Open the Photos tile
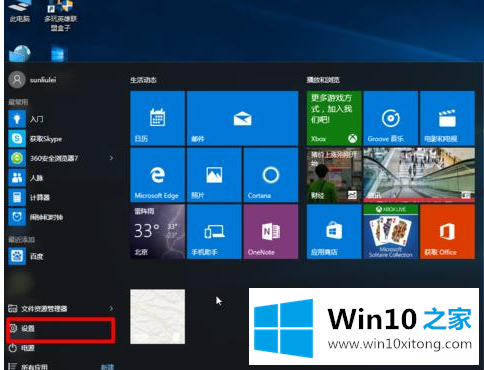The image size is (484, 370). (214, 175)
